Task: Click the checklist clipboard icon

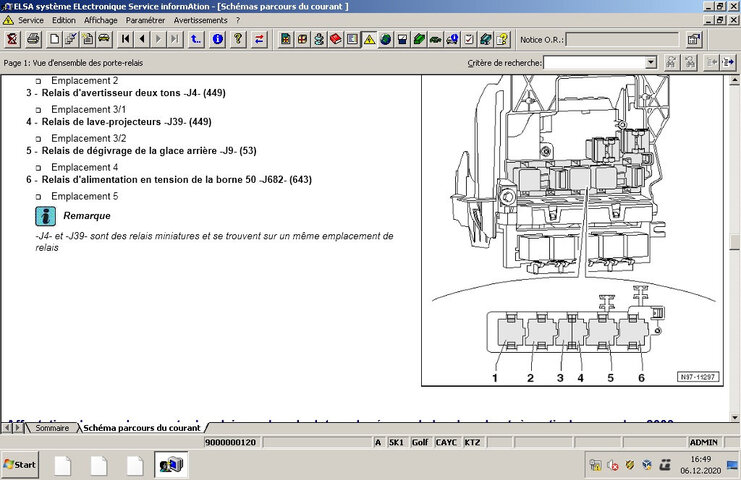Action: pyautogui.click(x=469, y=39)
